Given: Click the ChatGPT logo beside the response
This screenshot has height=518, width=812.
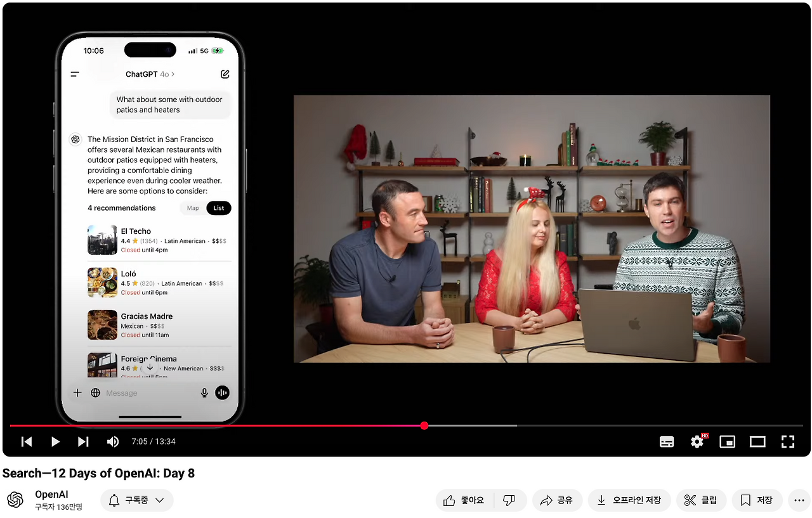Looking at the screenshot, I should [75, 139].
